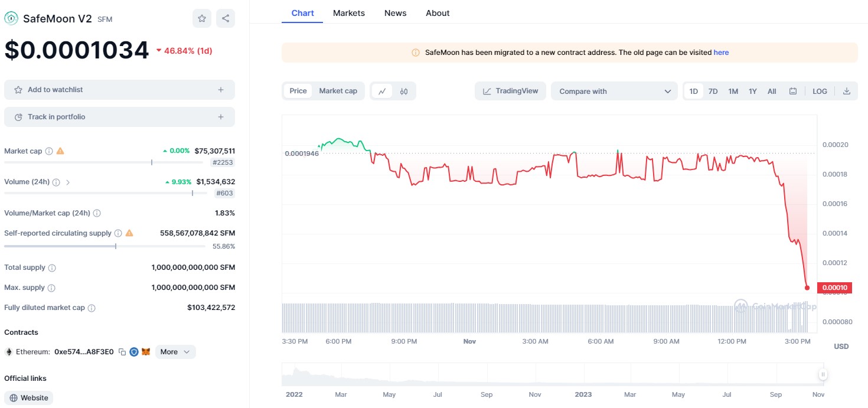Expand Volume (24h) details chevron
Viewport: 868px width, 408px height.
[x=68, y=182]
